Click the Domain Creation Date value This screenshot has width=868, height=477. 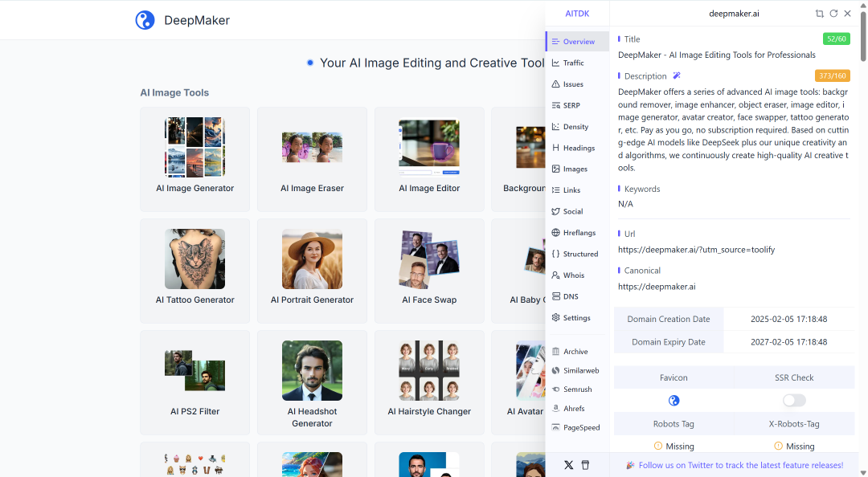[x=789, y=319]
